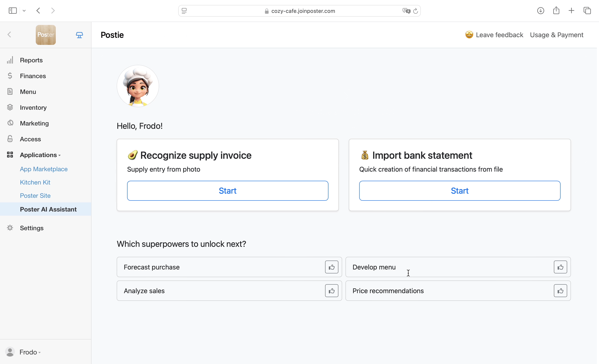This screenshot has width=599, height=364.
Task: Collapse sidebar with the left chevron arrow
Action: click(10, 35)
